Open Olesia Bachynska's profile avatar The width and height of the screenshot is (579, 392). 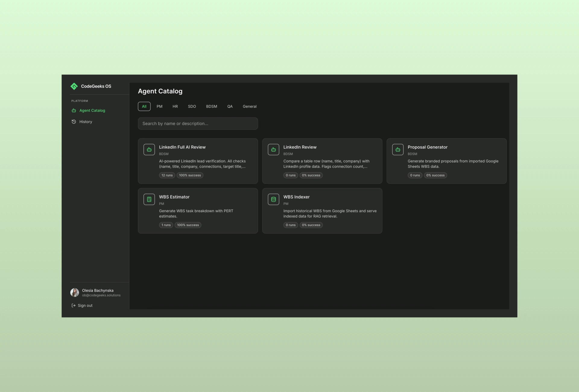click(x=74, y=292)
